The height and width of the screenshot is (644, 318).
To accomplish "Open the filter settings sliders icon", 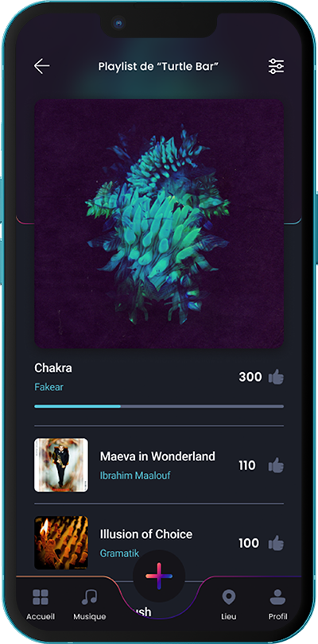I will coord(276,66).
